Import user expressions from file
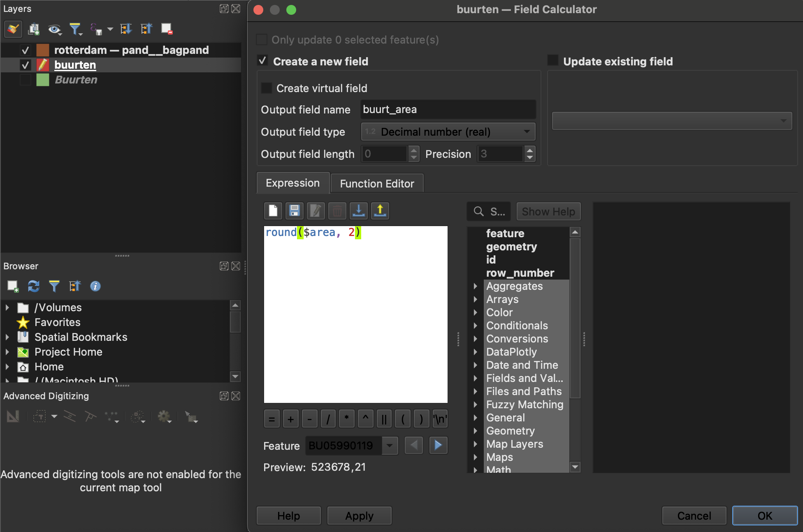 (359, 211)
